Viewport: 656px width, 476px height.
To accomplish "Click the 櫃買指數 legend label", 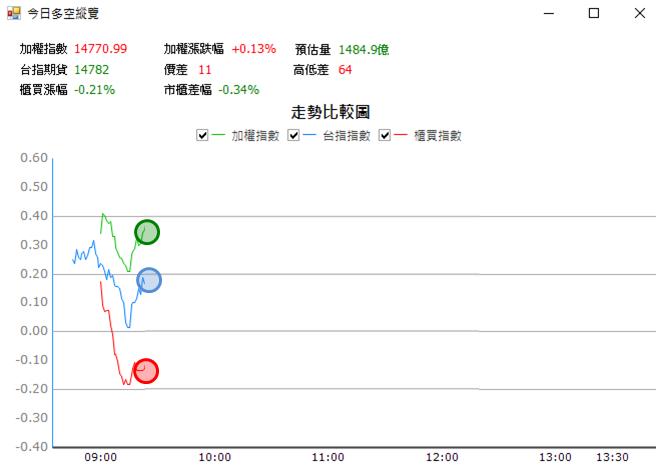I will pyautogui.click(x=438, y=136).
